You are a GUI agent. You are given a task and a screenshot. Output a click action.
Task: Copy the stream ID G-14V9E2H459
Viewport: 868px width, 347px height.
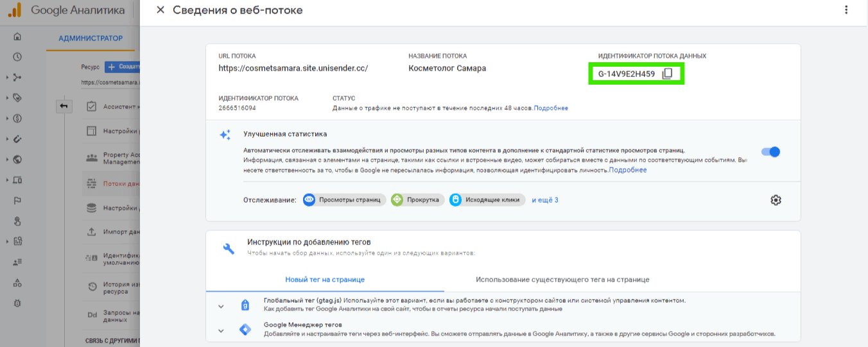[x=667, y=74]
